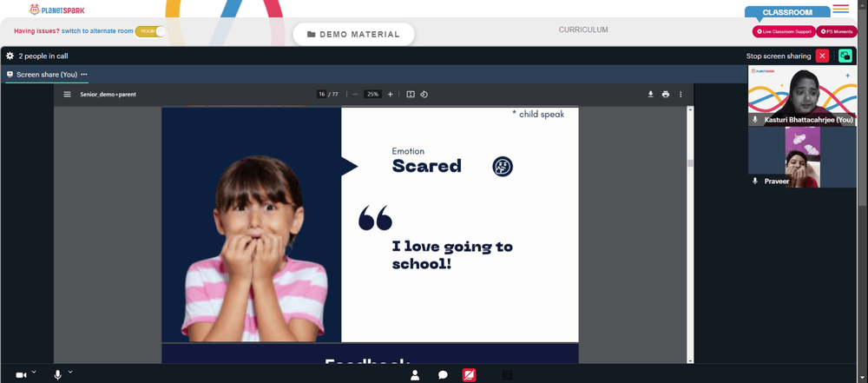Open Screen share tab three-dots options
Image resolution: width=868 pixels, height=383 pixels.
84,75
